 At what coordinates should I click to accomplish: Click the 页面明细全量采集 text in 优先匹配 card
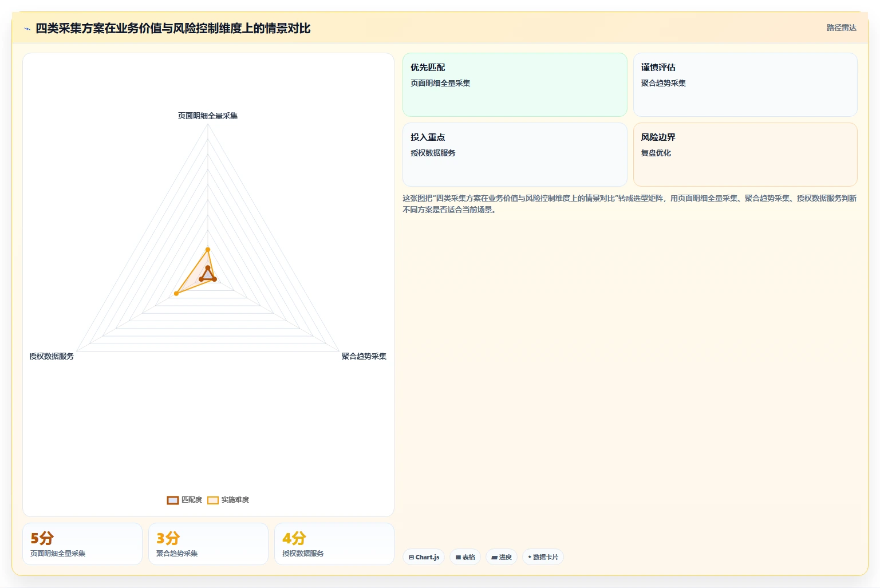(x=440, y=84)
